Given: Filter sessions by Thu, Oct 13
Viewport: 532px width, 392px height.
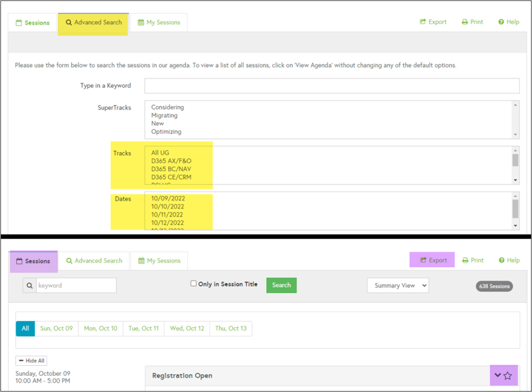Looking at the screenshot, I should [x=231, y=329].
